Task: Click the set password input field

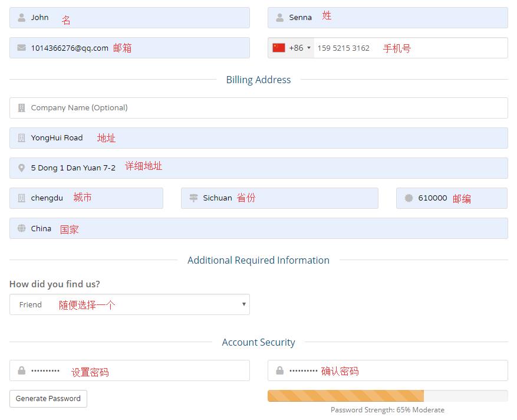Action: pos(130,370)
